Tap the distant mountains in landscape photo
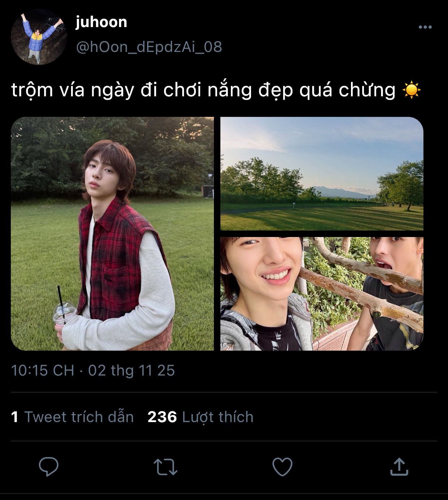The width and height of the screenshot is (448, 500). pos(337,191)
